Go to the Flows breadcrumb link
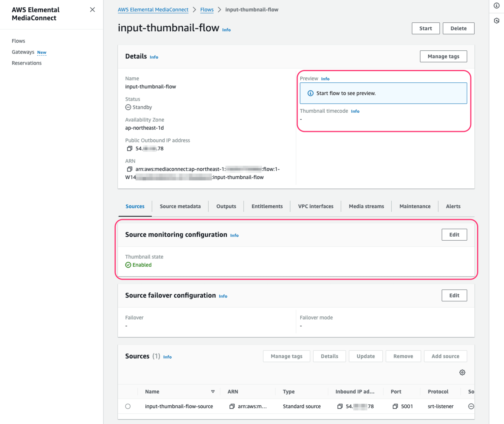 pos(207,10)
